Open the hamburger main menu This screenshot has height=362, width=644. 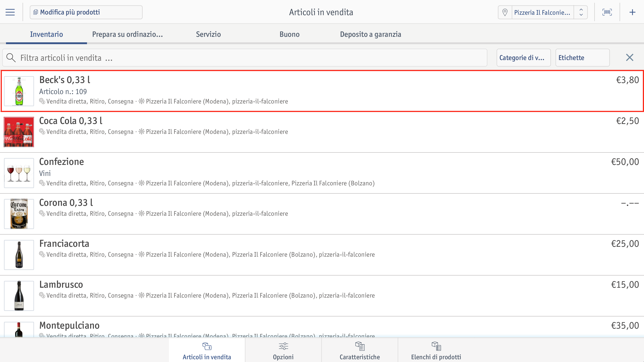(10, 12)
